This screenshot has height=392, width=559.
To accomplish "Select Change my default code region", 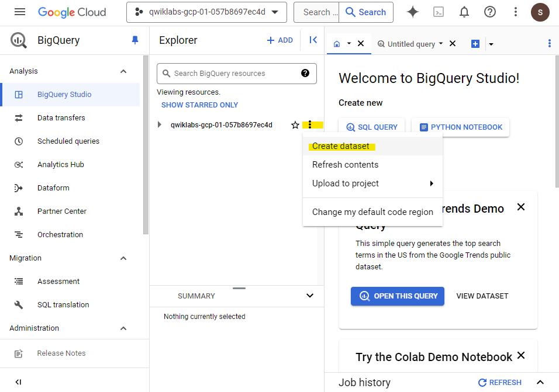I will 372,212.
